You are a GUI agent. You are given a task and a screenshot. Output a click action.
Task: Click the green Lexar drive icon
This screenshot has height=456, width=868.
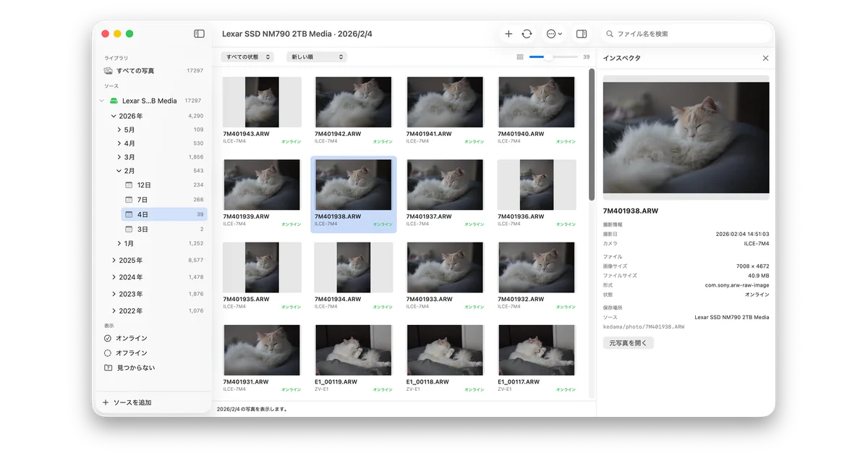(x=114, y=101)
